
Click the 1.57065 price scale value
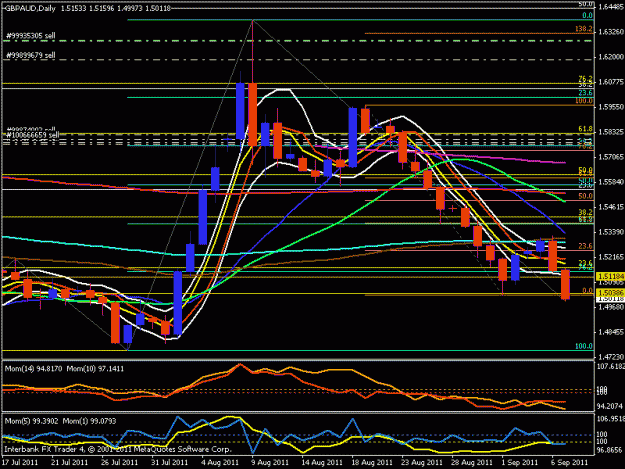(x=611, y=157)
